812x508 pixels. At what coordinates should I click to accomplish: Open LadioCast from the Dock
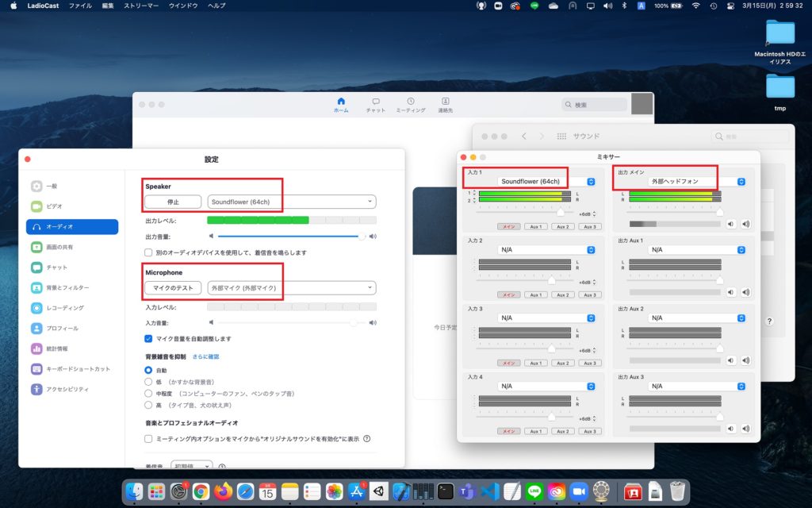pyautogui.click(x=601, y=491)
